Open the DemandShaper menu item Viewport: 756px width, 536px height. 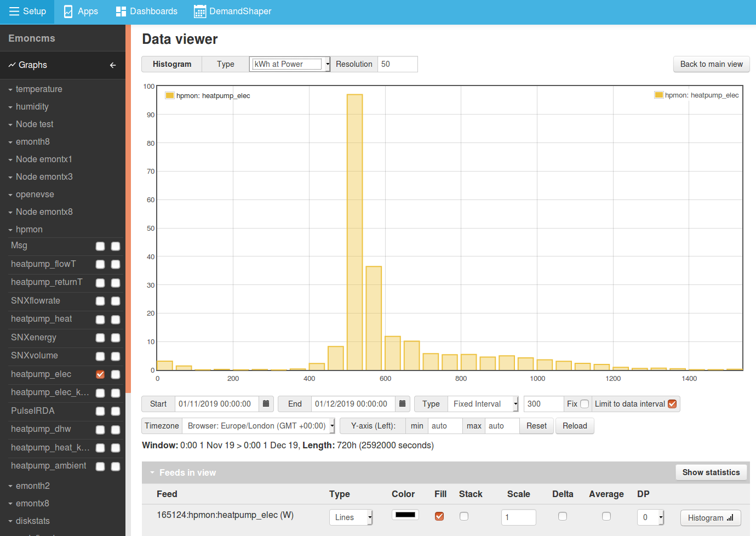pyautogui.click(x=233, y=12)
